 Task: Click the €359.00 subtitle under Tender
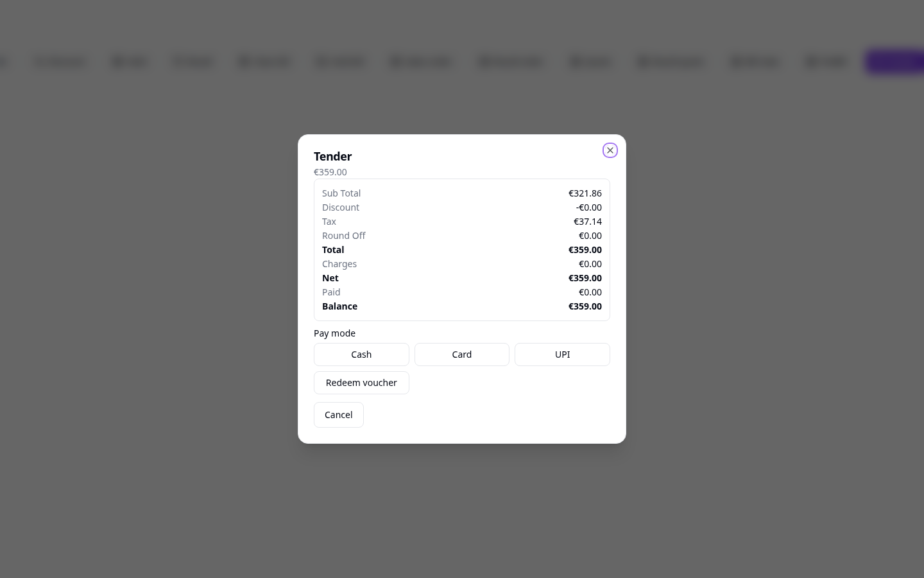click(x=330, y=172)
